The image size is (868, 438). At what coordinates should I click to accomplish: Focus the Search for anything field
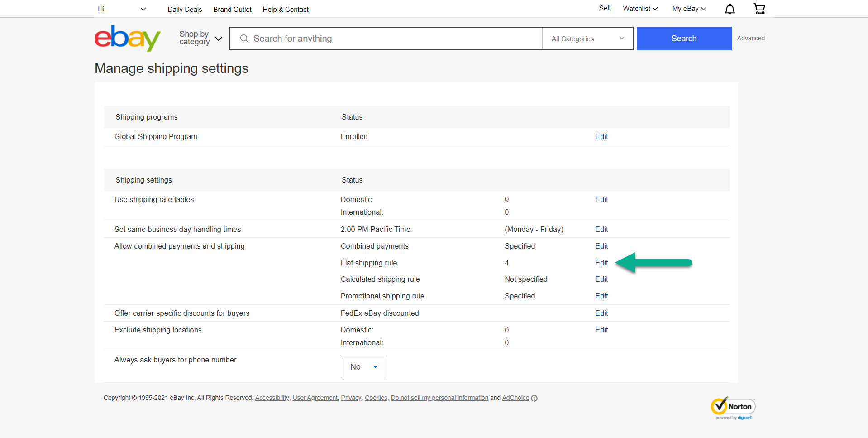point(386,39)
